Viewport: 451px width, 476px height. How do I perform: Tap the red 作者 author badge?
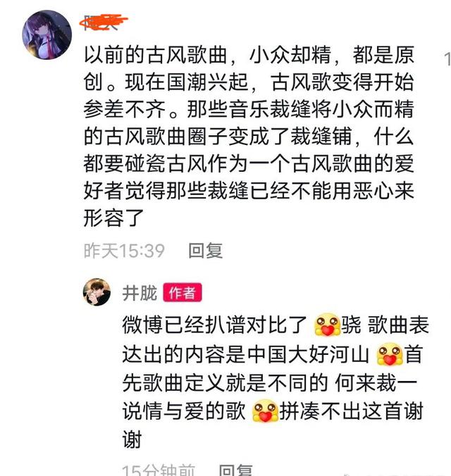(x=183, y=293)
